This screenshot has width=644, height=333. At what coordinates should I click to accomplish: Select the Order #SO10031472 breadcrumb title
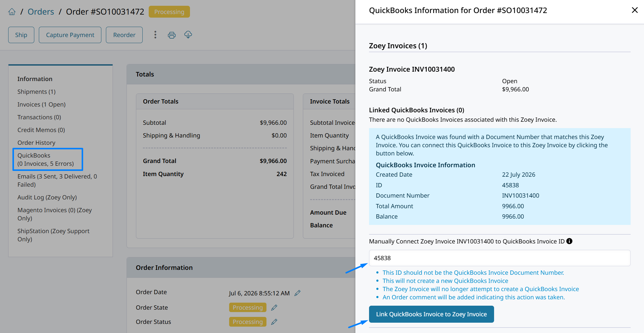[x=105, y=12]
